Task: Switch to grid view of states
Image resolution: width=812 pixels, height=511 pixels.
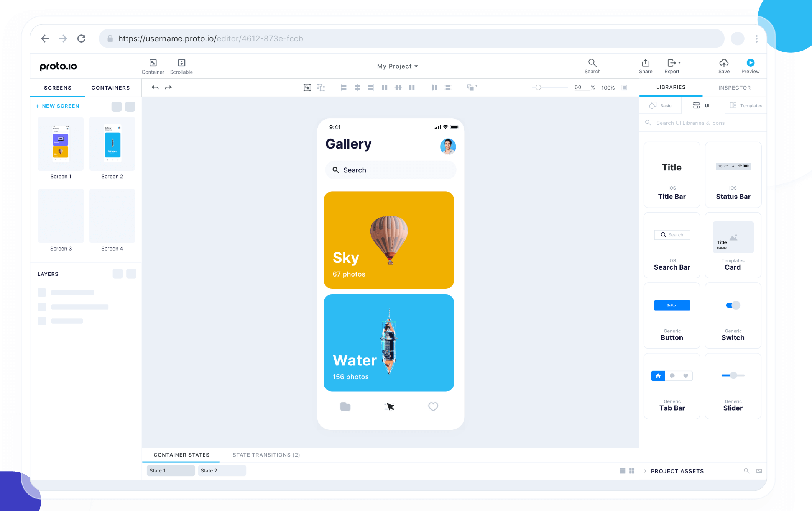Action: click(x=632, y=471)
